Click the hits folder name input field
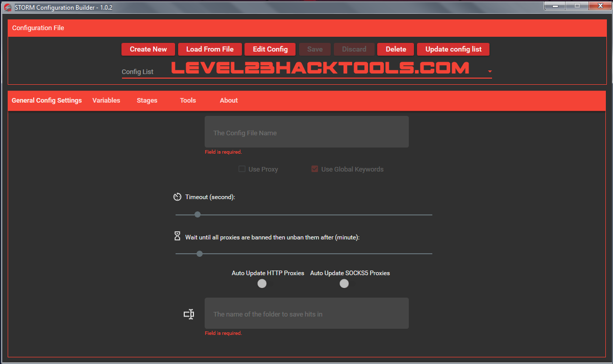Screen dimensions: 613x364 click(307, 313)
